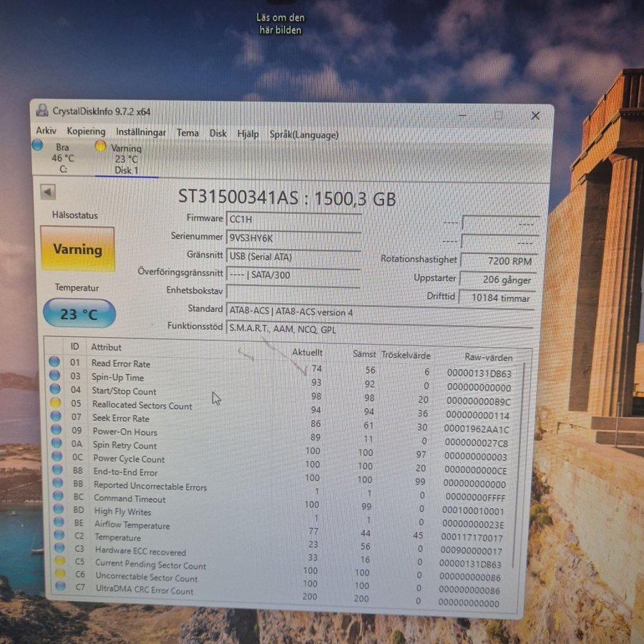This screenshot has height=644, width=644.
Task: Click the status icon beside the C2 Temperature row
Action: coord(59,535)
